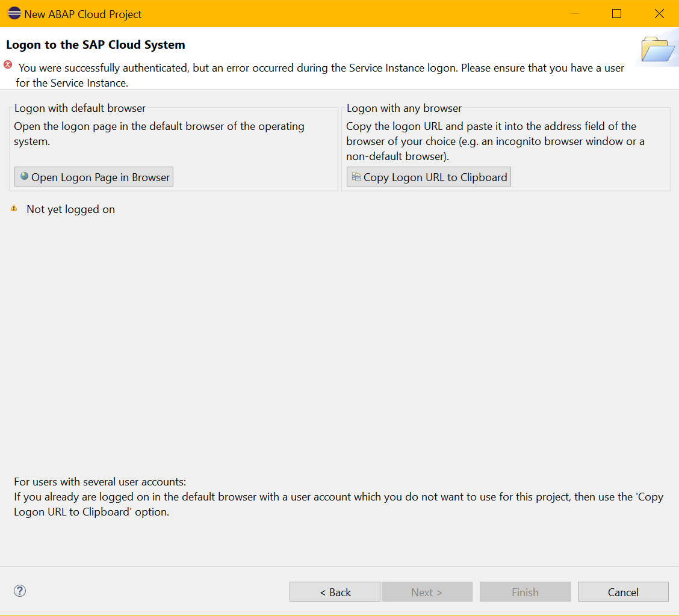Click the 'Logon to the SAP Cloud System' heading

[96, 45]
